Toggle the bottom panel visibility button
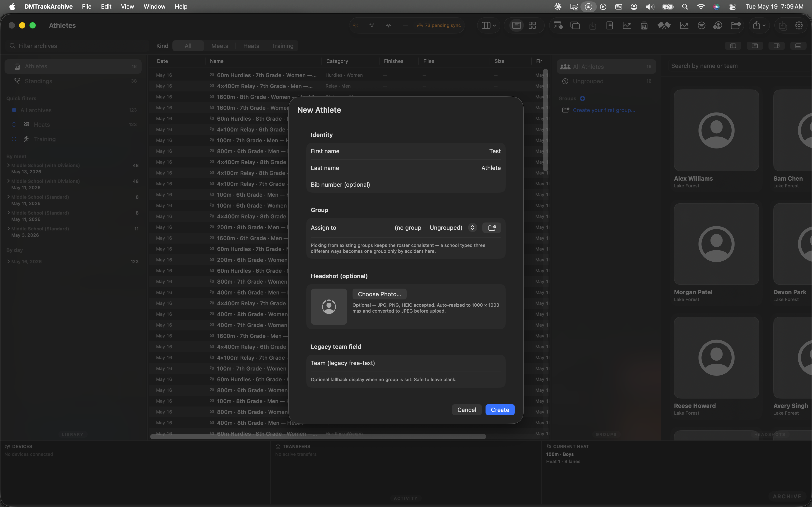The width and height of the screenshot is (812, 507). [x=798, y=46]
